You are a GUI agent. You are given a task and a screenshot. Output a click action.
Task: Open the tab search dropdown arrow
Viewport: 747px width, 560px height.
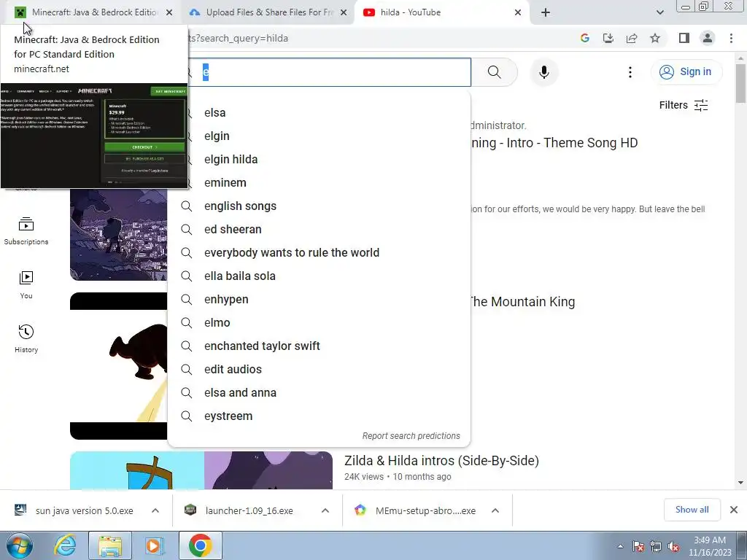click(659, 12)
